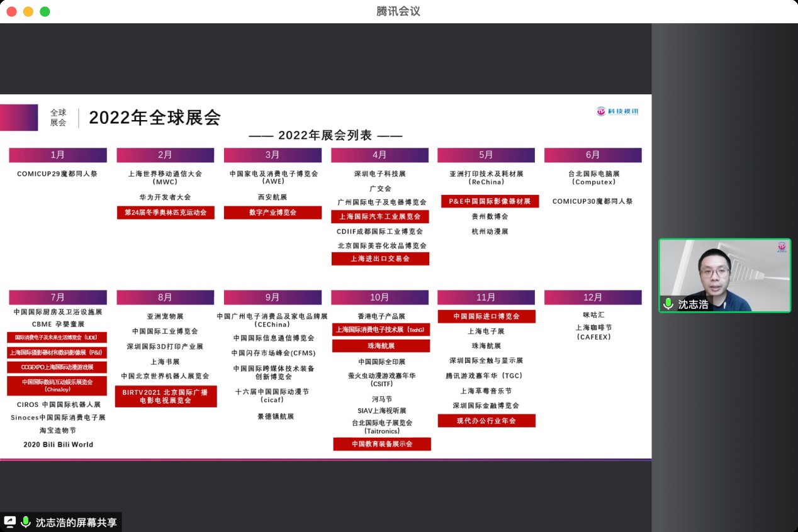Click the 2022年全球展会 slide title
Screen dimensions: 798x532
(155, 118)
